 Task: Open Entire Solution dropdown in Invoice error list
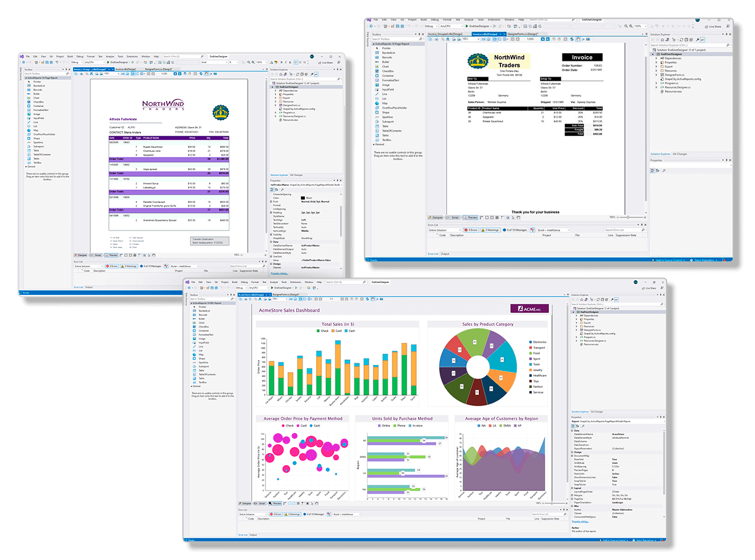point(444,230)
